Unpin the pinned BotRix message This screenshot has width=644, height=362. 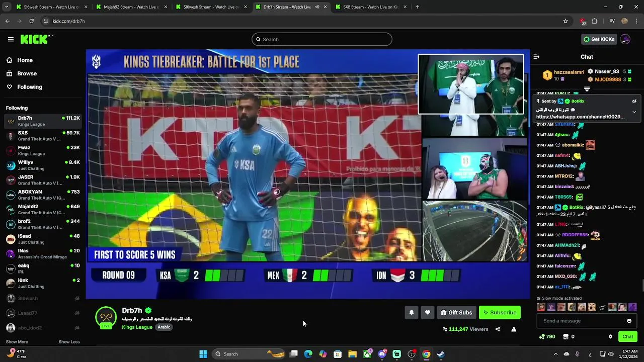tap(634, 101)
